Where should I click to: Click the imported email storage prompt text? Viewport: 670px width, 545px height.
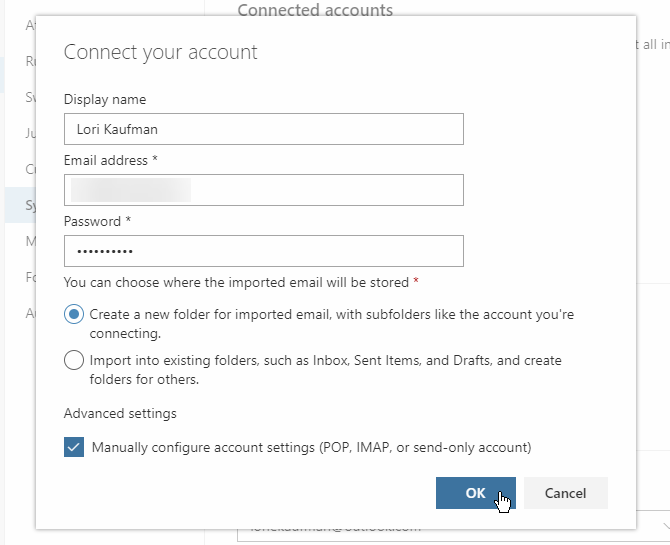click(x=241, y=283)
